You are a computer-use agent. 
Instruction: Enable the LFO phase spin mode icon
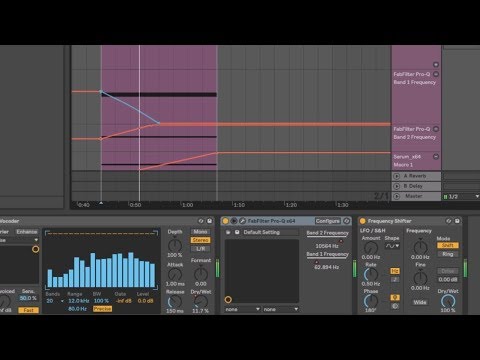point(395,306)
